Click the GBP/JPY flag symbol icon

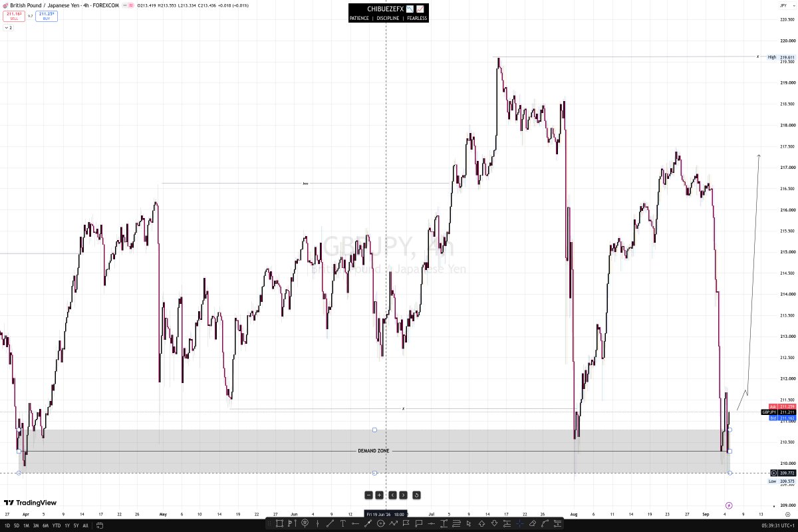(x=5, y=5)
